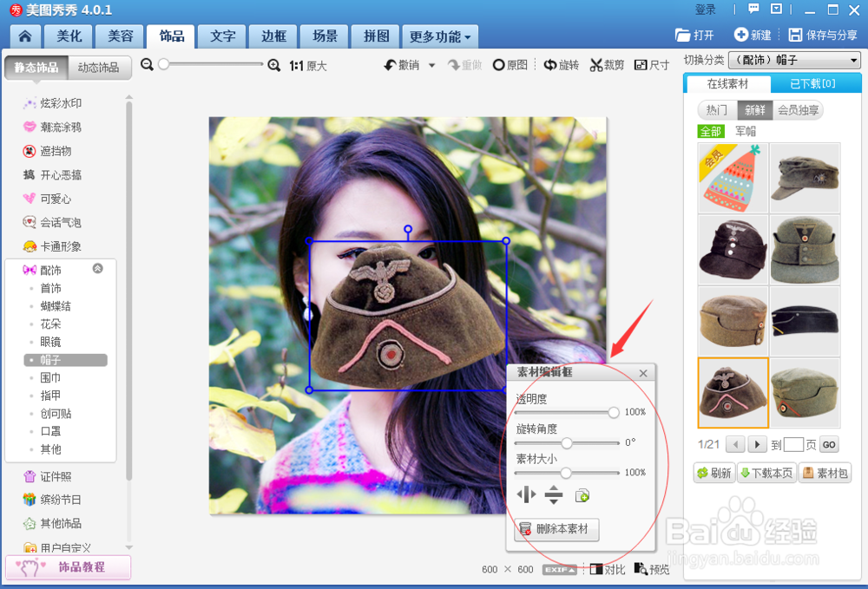868x589 pixels.
Task: Go to the home icon tab
Action: click(x=25, y=36)
